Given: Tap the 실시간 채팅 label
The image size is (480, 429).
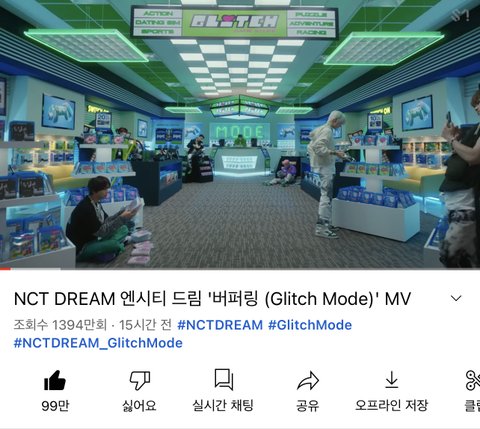Looking at the screenshot, I should point(223,406).
